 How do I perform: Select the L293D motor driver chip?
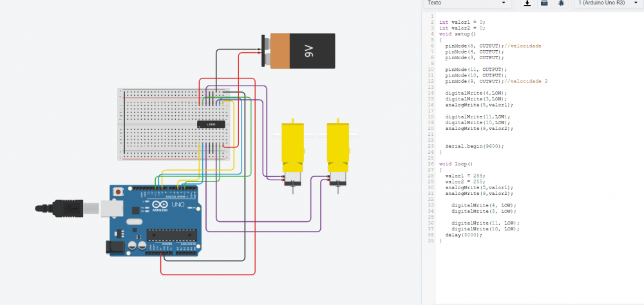pyautogui.click(x=211, y=124)
